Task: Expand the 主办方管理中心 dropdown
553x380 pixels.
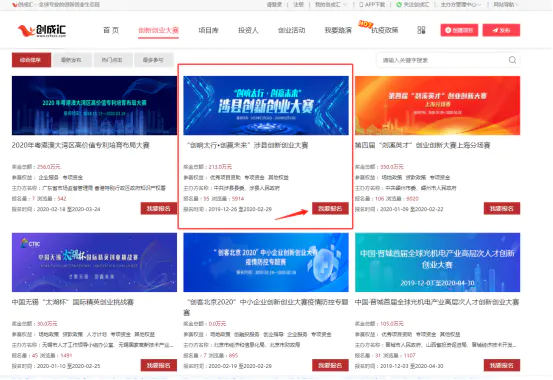Action: coord(461,5)
